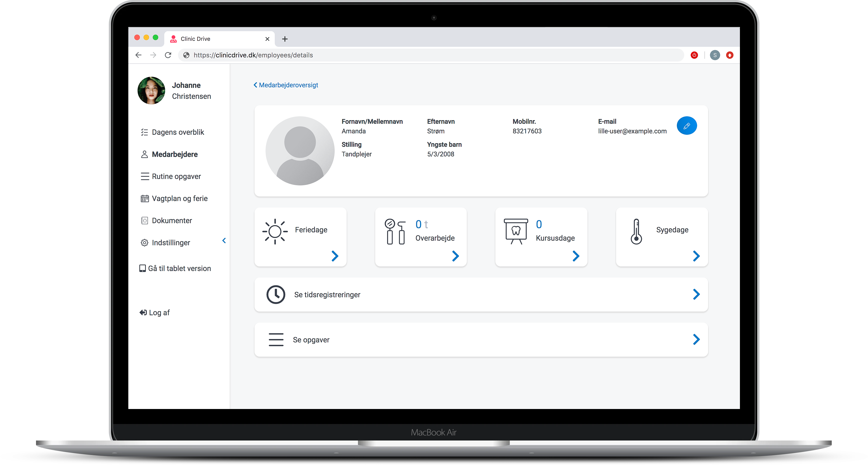Click the logout arrow icon by Log af

pos(143,312)
